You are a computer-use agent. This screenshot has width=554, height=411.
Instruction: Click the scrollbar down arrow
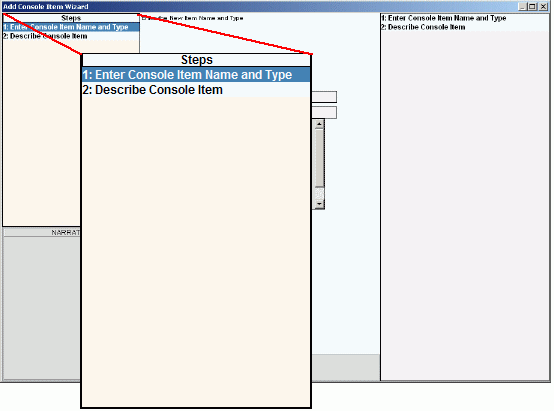(x=319, y=204)
